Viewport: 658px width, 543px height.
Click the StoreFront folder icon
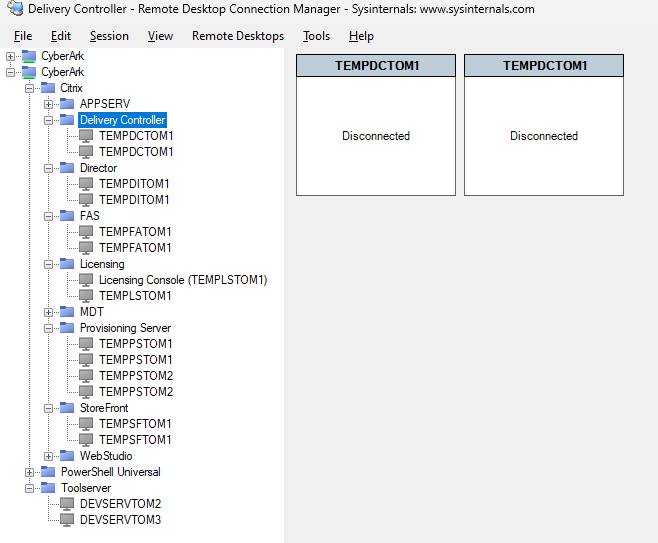click(x=67, y=408)
